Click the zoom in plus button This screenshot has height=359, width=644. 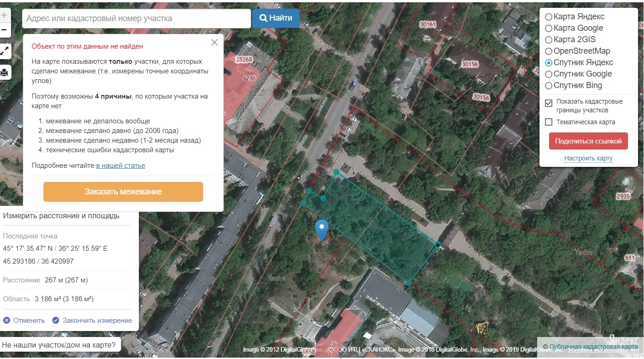click(x=4, y=15)
